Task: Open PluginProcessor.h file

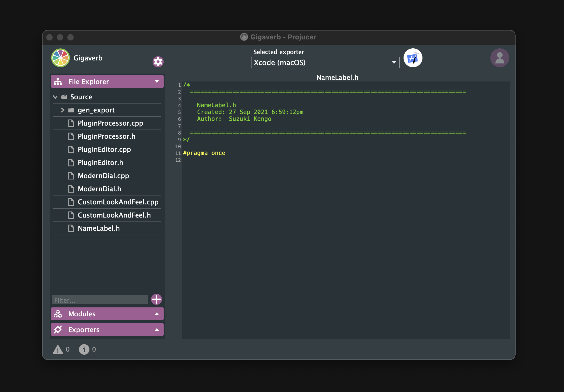Action: coord(107,136)
